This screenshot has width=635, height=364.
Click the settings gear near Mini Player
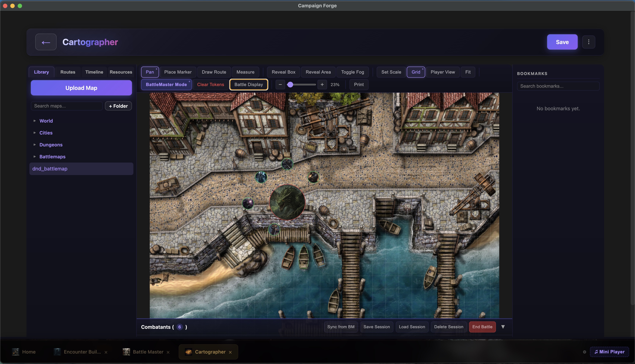coord(584,352)
